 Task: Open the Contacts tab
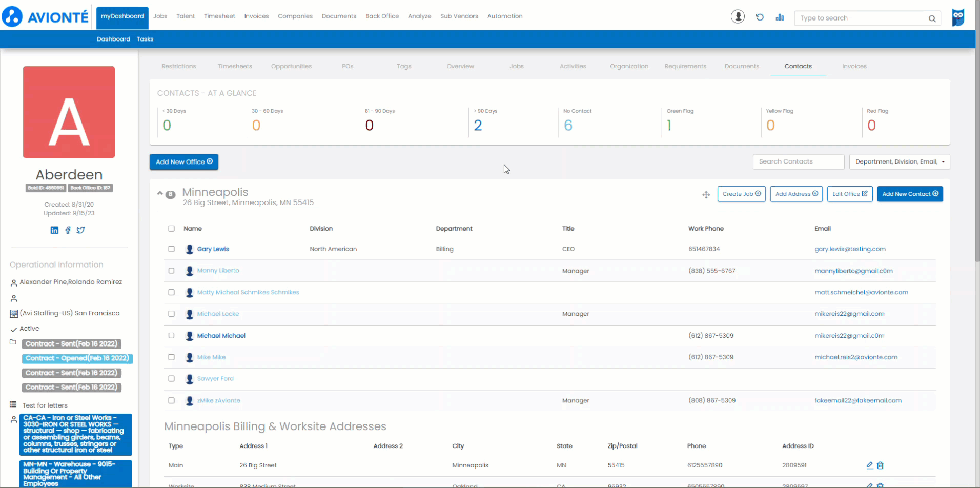pos(798,66)
